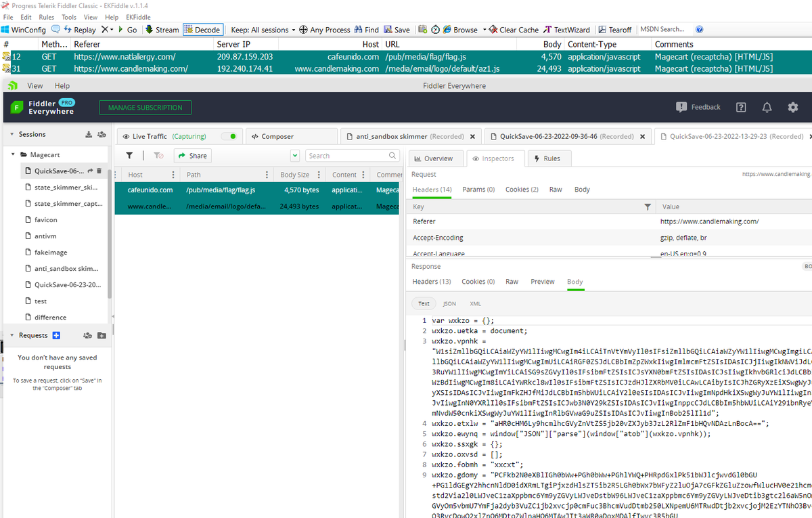Click Replay in Fiddler Classic toolbar
This screenshot has width=812, height=518.
[79, 30]
